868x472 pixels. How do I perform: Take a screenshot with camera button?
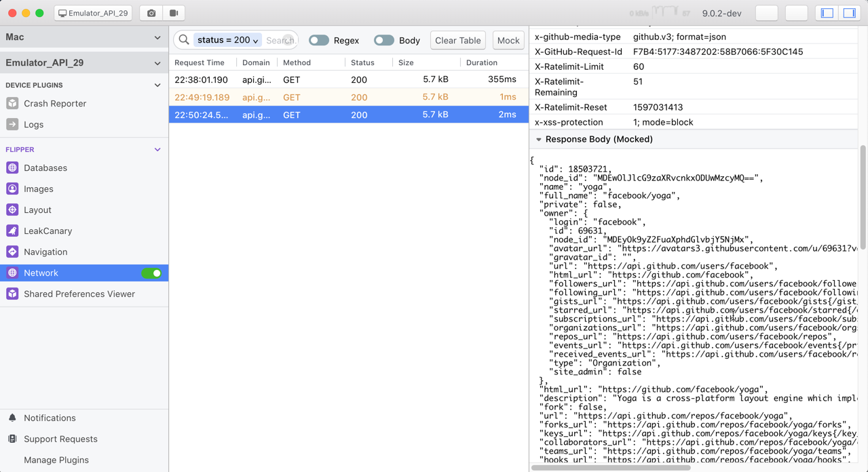click(151, 13)
